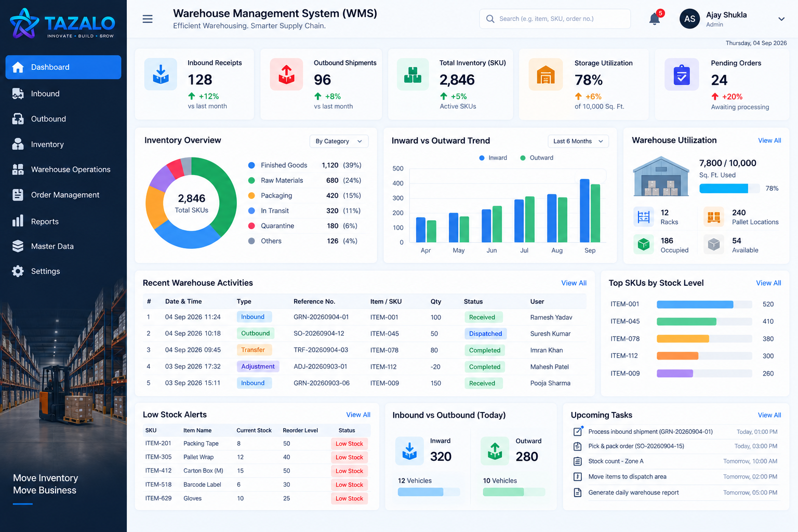Click the Settings gear icon in the sidebar
The image size is (798, 532).
18,271
